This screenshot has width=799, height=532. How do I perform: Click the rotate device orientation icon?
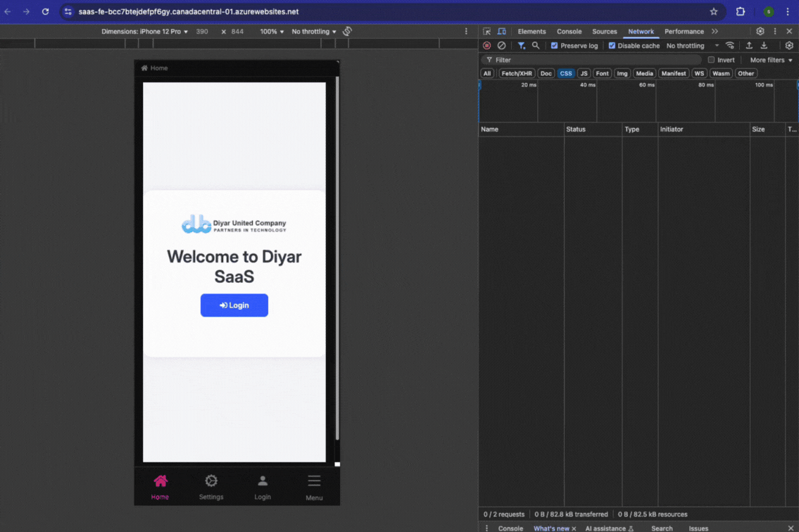click(347, 32)
